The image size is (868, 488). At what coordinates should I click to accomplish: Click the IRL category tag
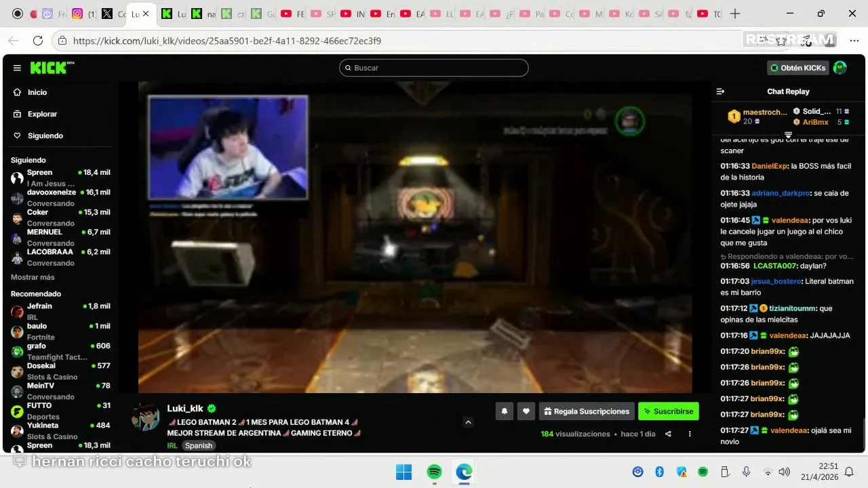click(x=172, y=445)
